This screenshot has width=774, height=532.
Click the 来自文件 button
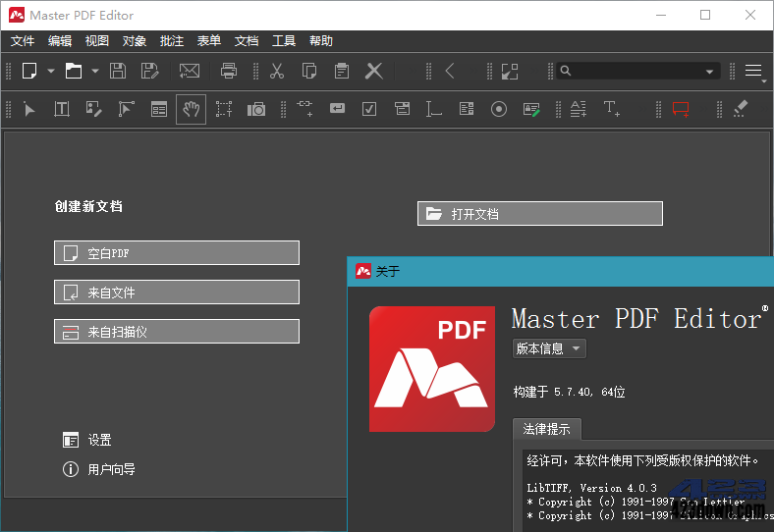177,293
